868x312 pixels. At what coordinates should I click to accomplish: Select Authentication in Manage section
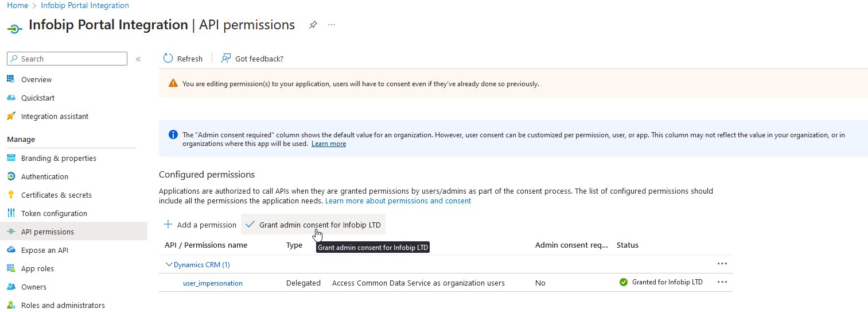point(44,177)
